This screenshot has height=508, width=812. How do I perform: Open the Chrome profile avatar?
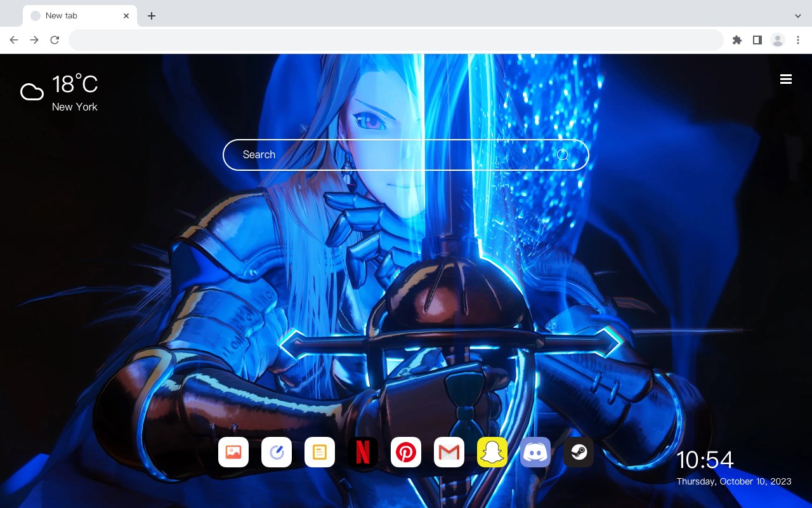coord(778,40)
